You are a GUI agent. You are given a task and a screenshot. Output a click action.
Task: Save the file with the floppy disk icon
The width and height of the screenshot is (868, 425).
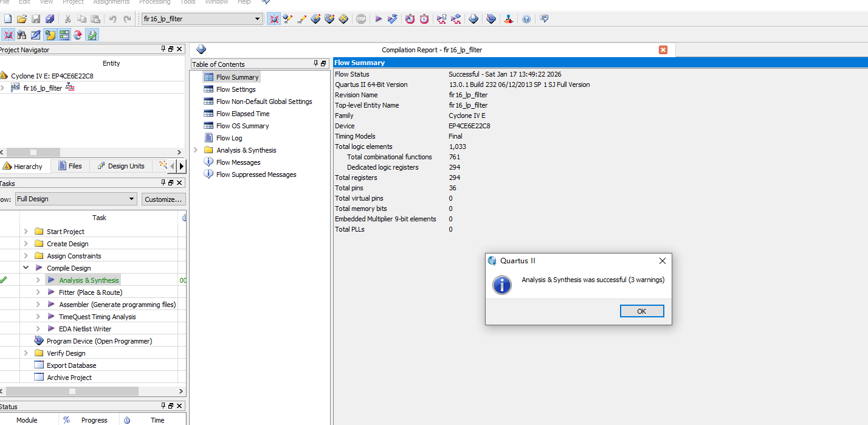tap(36, 19)
